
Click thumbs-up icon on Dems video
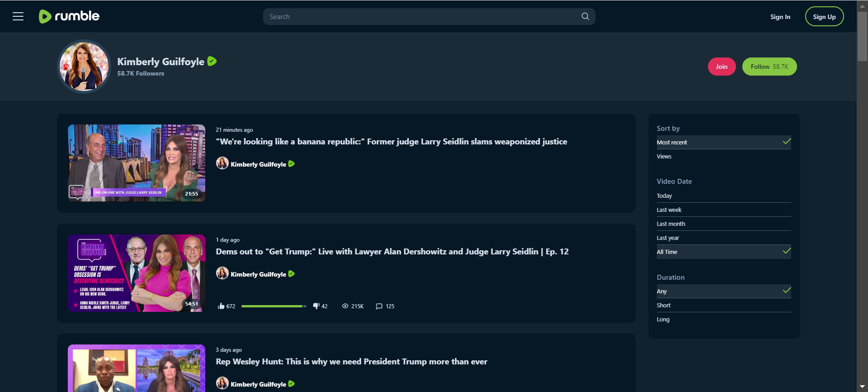[221, 306]
